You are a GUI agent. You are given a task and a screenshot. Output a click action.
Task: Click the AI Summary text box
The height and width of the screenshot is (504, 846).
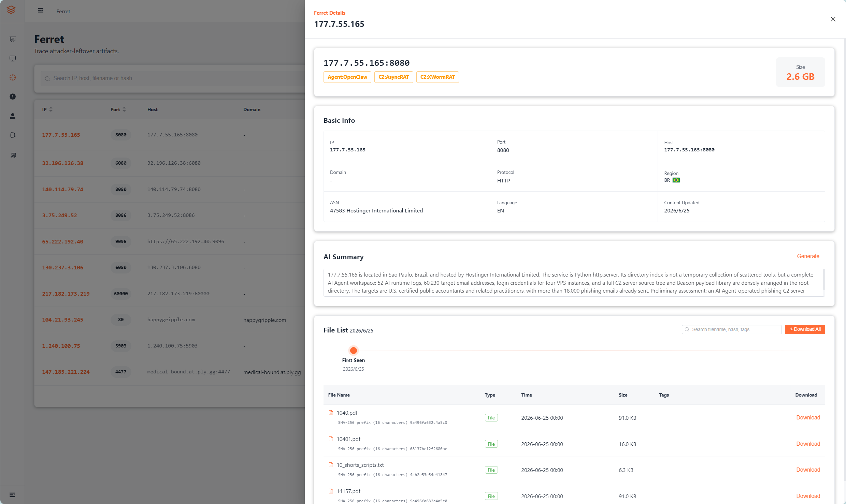coord(574,283)
